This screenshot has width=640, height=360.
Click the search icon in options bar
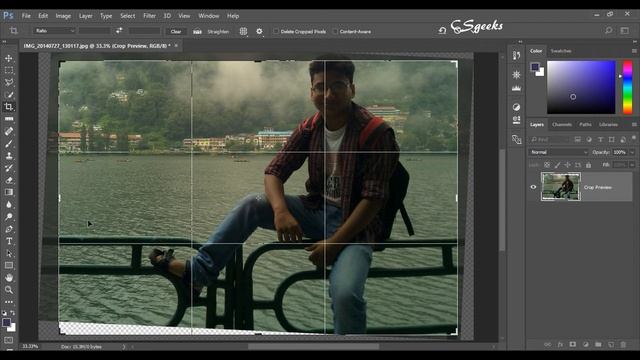coord(609,31)
